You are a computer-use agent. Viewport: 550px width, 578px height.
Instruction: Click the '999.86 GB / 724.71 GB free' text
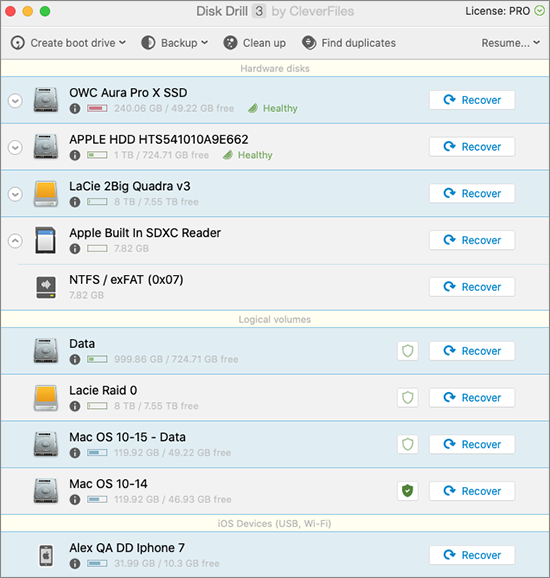[176, 359]
